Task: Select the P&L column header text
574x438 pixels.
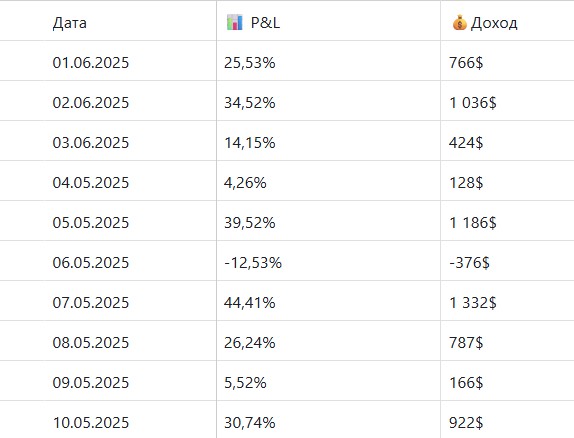Action: click(265, 23)
